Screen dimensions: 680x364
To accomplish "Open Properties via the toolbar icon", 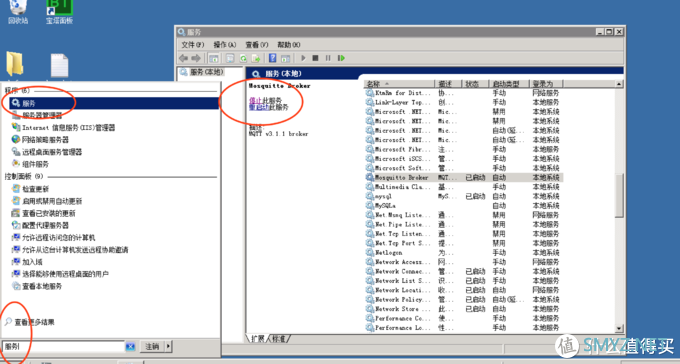I will click(x=230, y=58).
